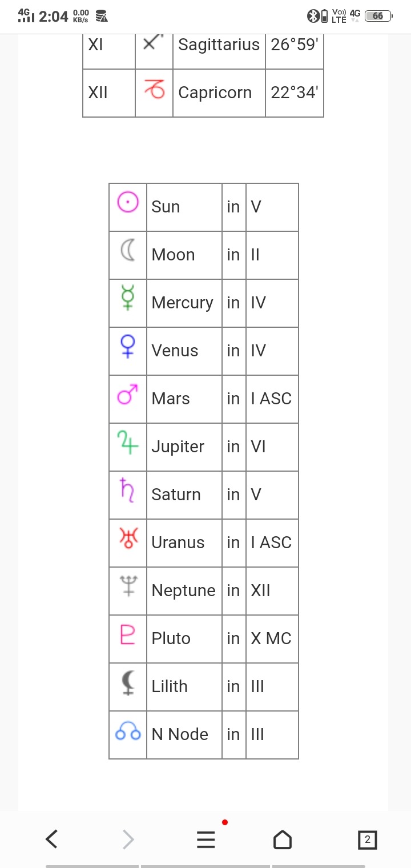The width and height of the screenshot is (411, 868).
Task: Tap the pink Sun symbol icon
Action: 128,202
